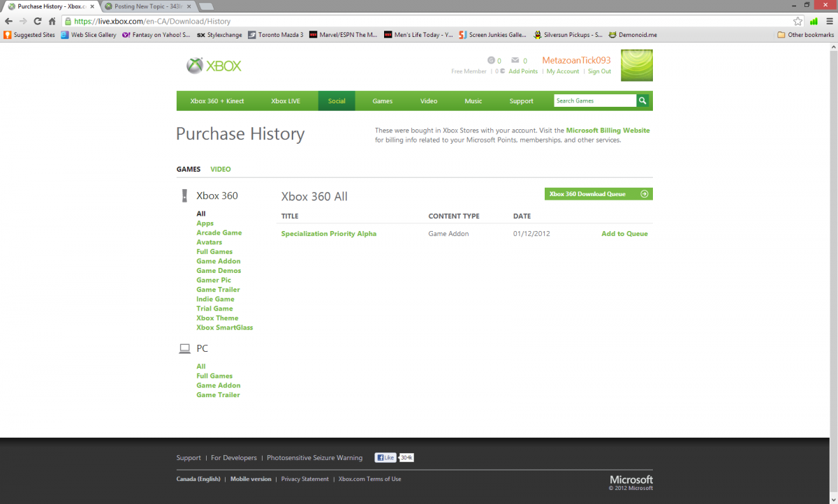
Task: Open the Music navigation menu
Action: point(473,101)
